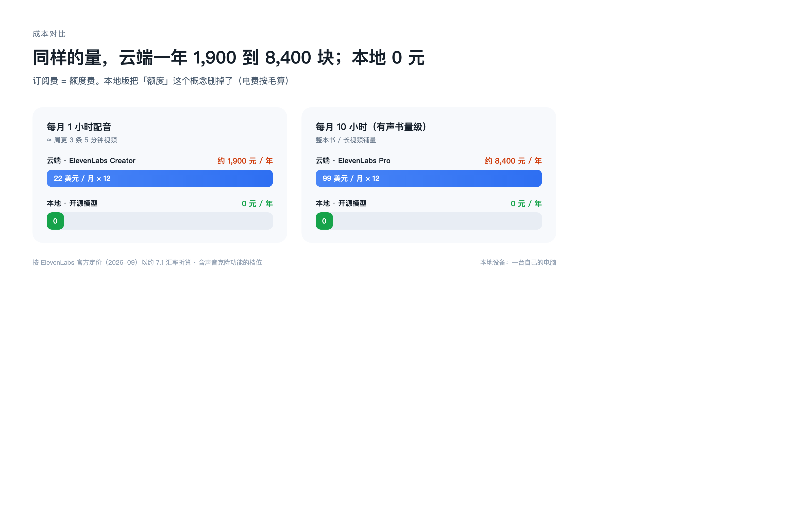This screenshot has height=508, width=812.
Task: Click the blue bar 99 美元 / 月 × 12
Action: 429,178
